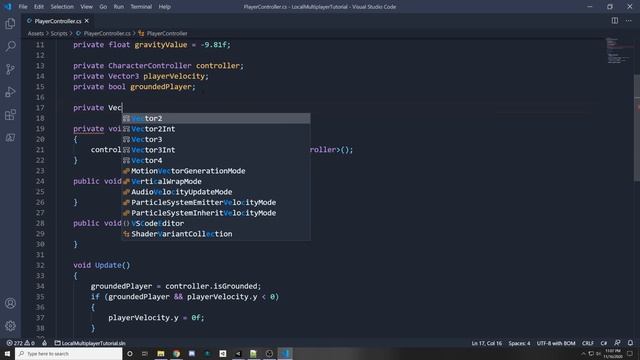
Task: Open the Visual Studio Code taskbar icon
Action: click(x=285, y=354)
